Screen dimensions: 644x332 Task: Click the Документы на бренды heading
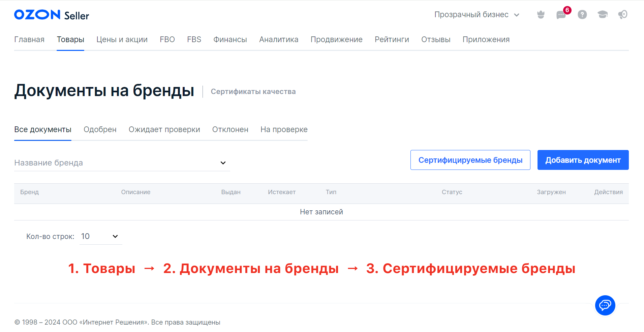pos(104,91)
